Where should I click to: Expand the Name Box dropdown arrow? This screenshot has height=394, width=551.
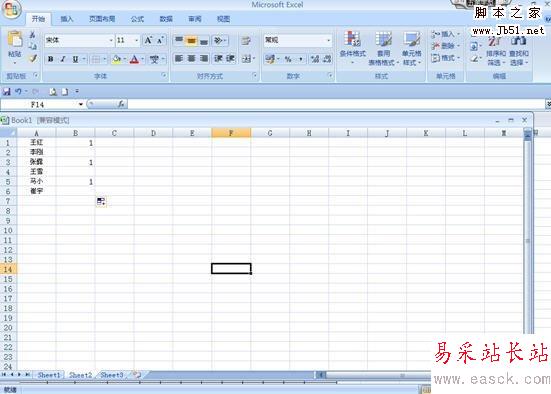[81, 104]
